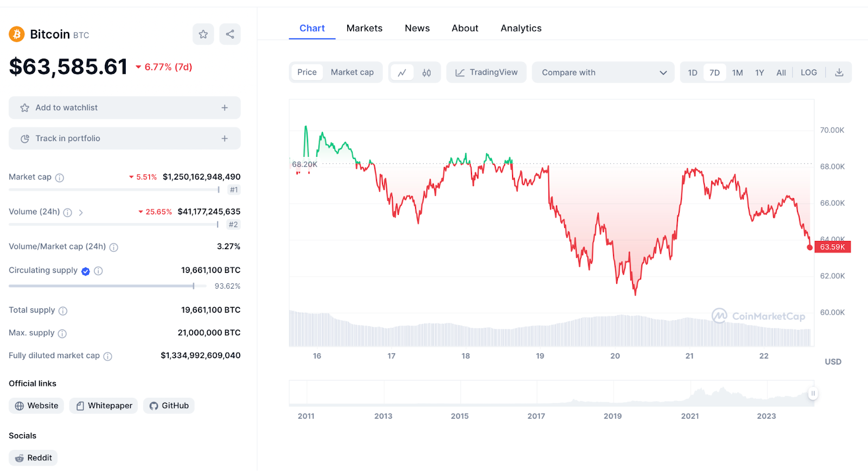The width and height of the screenshot is (868, 471).
Task: Switch to the Analytics tab
Action: point(521,28)
